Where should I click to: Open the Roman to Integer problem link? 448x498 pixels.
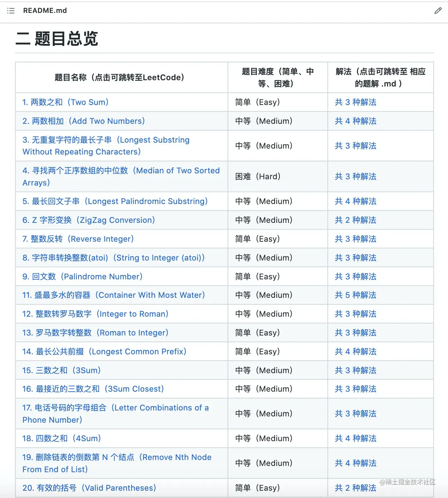tap(95, 333)
